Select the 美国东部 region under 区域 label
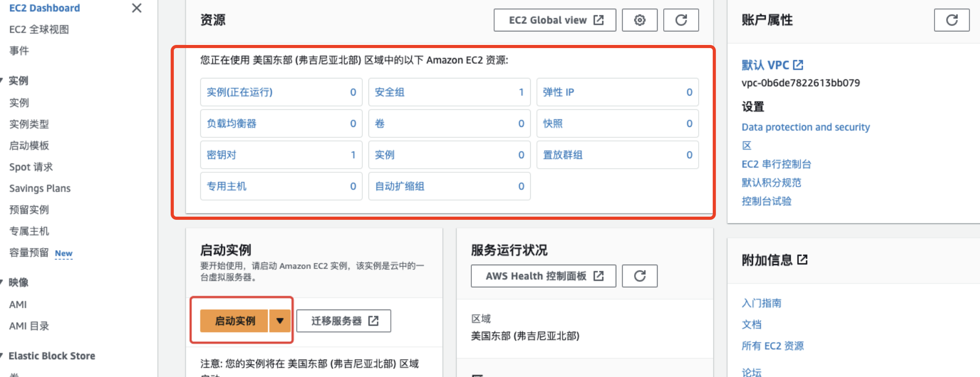Image resolution: width=980 pixels, height=377 pixels. 525,336
